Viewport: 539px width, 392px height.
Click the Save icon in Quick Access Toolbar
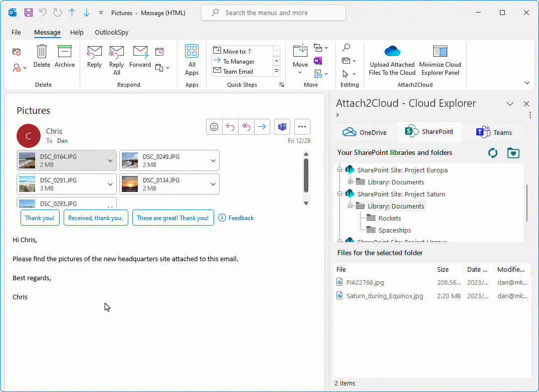(x=28, y=13)
